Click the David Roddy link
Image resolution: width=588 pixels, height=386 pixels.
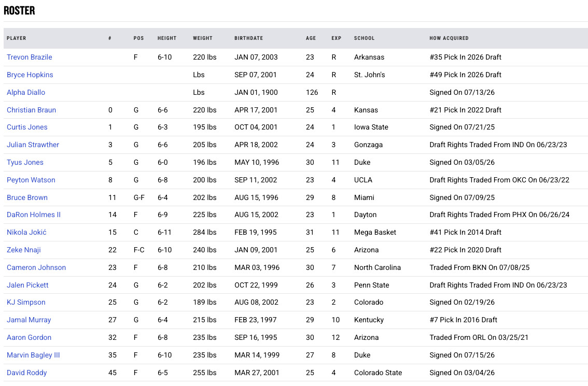pos(26,373)
